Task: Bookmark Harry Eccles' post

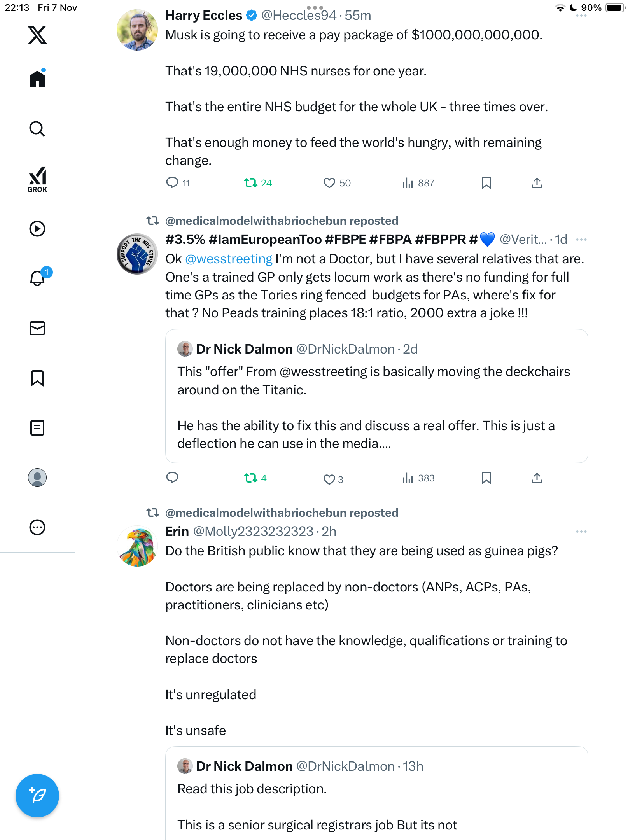Action: 486,183
